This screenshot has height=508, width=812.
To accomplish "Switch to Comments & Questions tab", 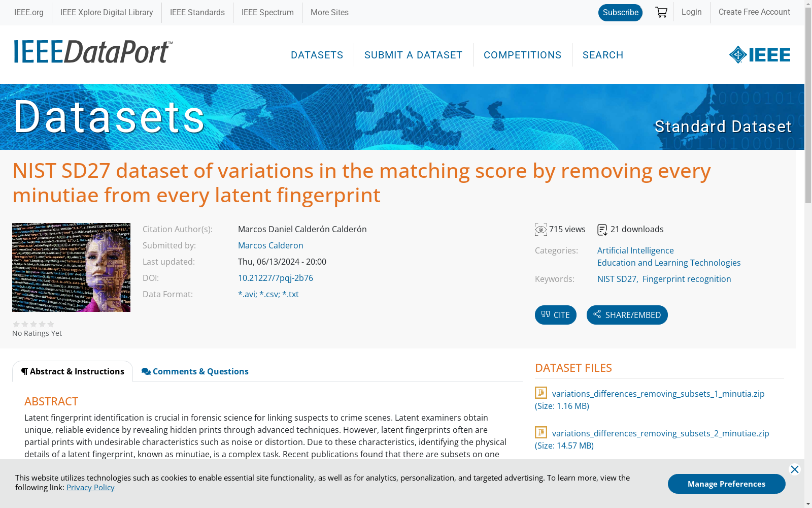I will [x=195, y=371].
